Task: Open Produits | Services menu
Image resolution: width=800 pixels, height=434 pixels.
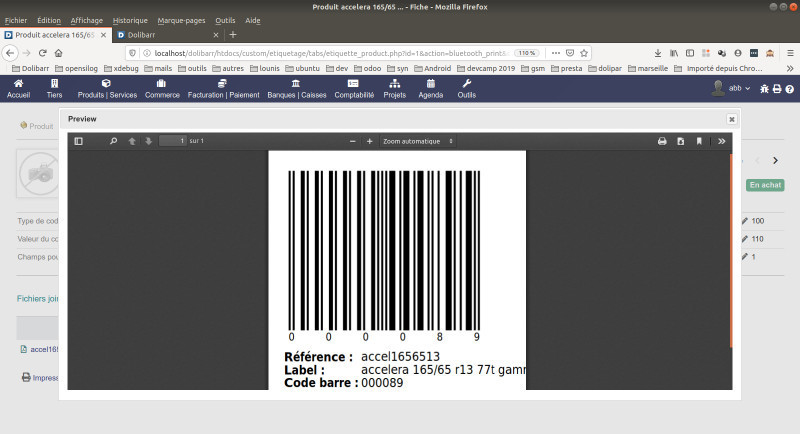Action: point(107,89)
